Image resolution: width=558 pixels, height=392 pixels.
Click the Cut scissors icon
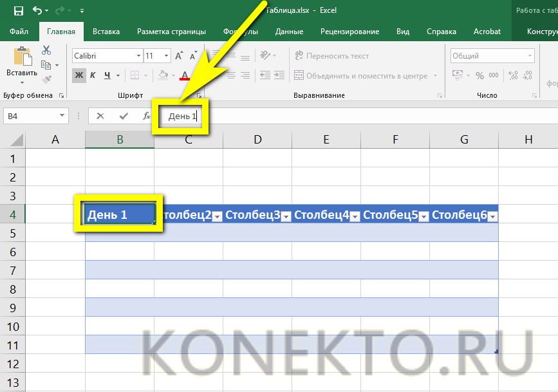pyautogui.click(x=46, y=50)
